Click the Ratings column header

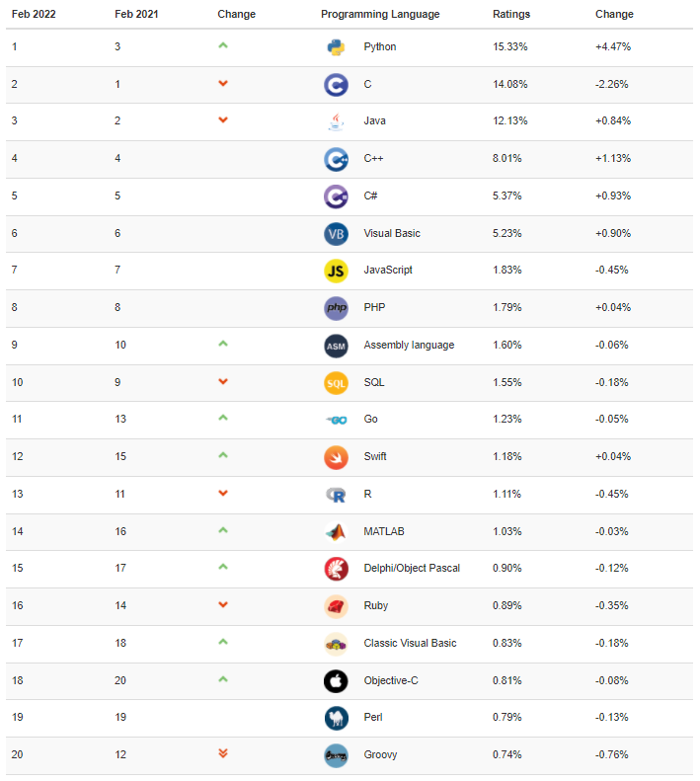point(511,15)
